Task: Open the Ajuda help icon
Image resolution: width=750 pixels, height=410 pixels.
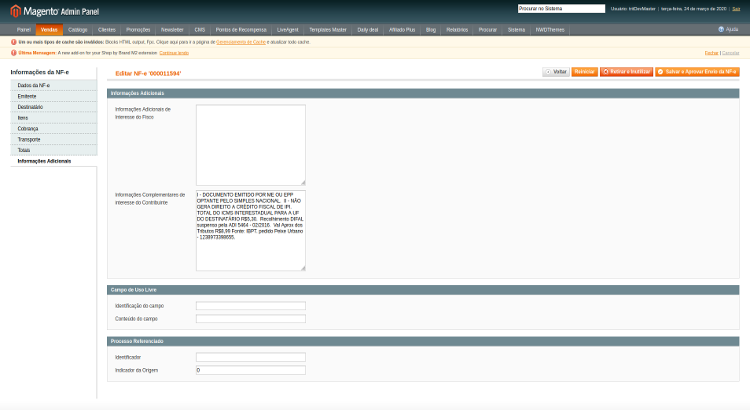Action: [x=721, y=30]
